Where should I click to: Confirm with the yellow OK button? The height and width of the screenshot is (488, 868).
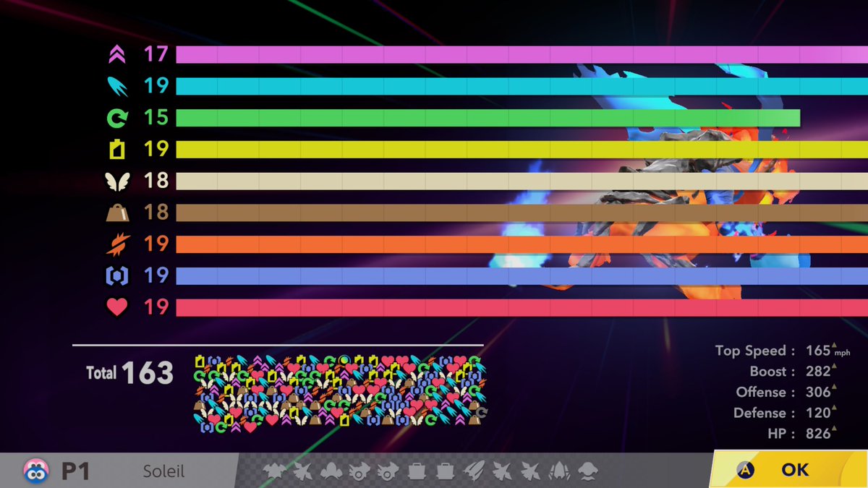click(790, 469)
